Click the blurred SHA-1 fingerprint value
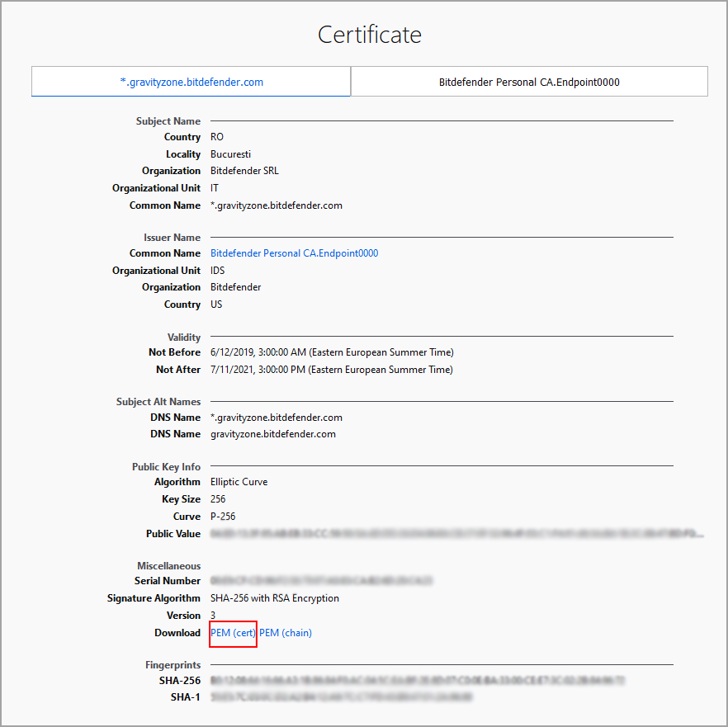Image resolution: width=728 pixels, height=727 pixels. (x=341, y=696)
